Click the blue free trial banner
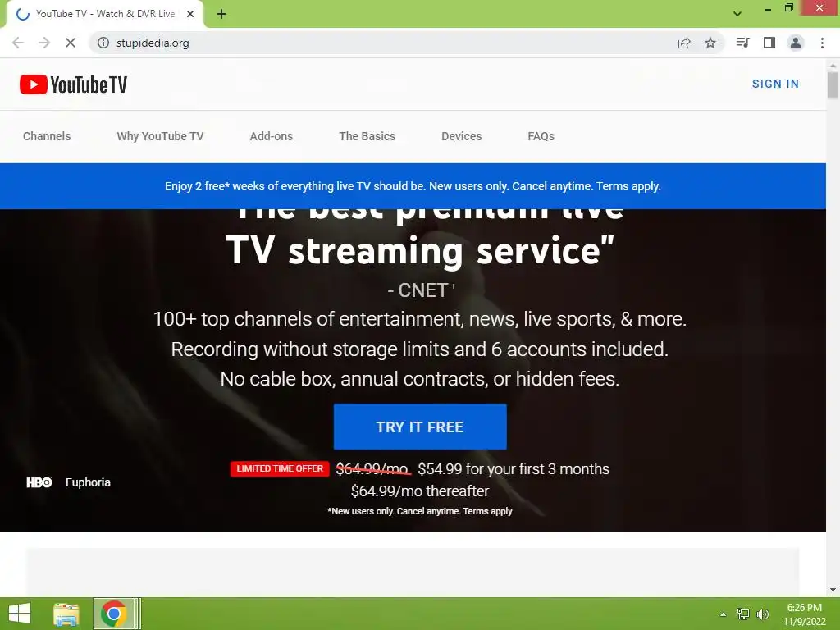Screen dimensions: 840x630 [413, 186]
